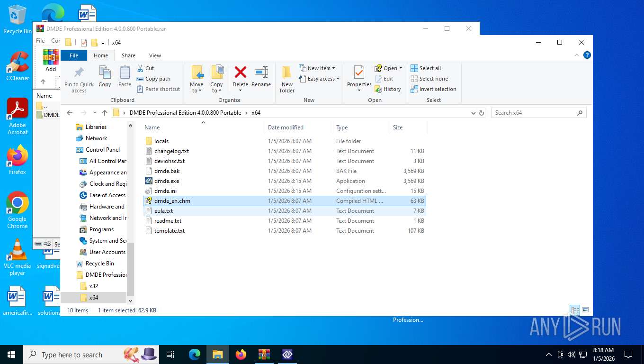Click parent folder in address breadcrumb
644x364 pixels.
coord(185,113)
